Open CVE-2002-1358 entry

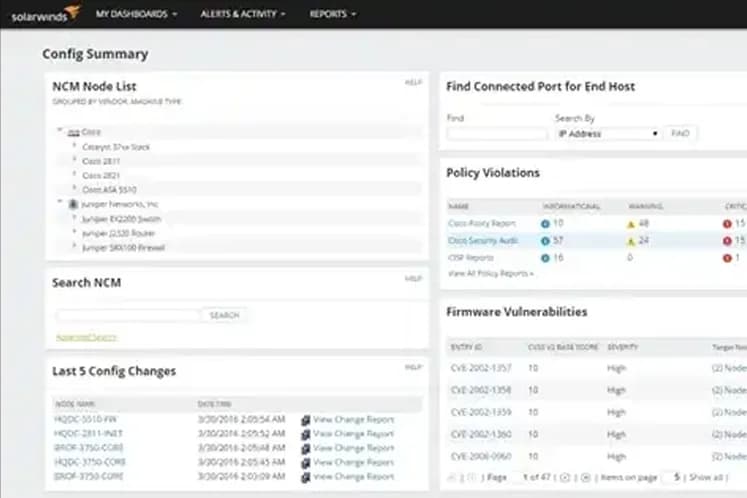(481, 390)
